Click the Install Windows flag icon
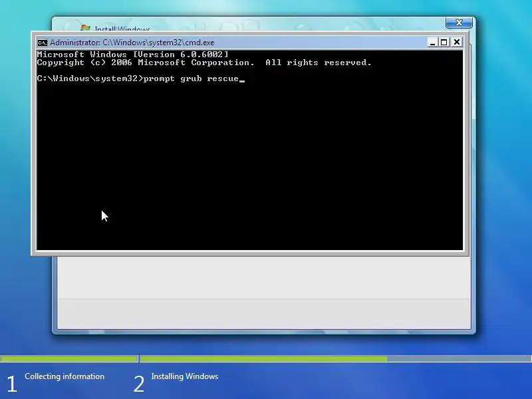 85,28
